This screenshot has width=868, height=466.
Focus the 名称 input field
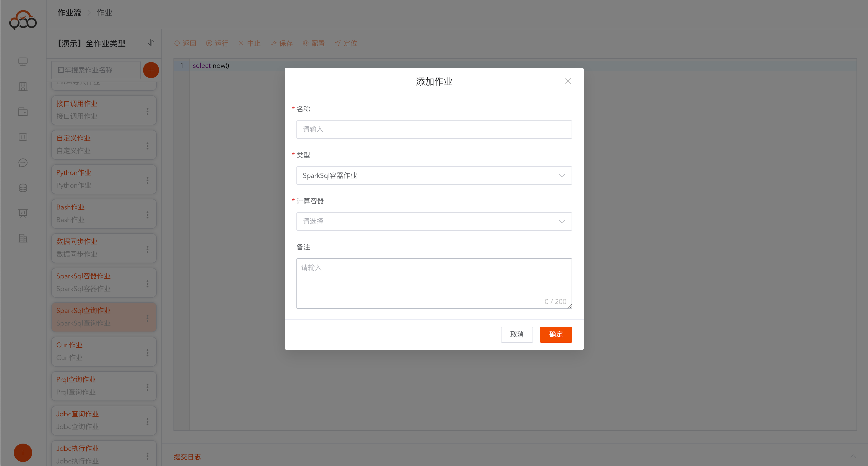coord(434,129)
